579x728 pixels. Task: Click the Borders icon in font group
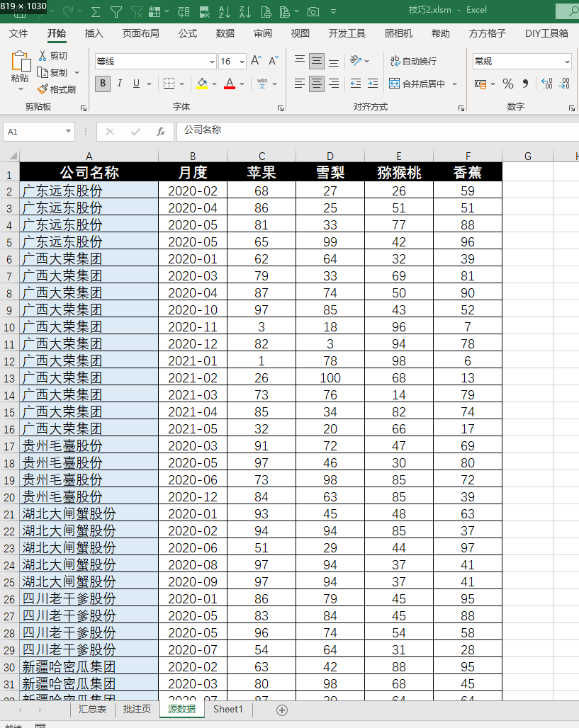(x=169, y=84)
